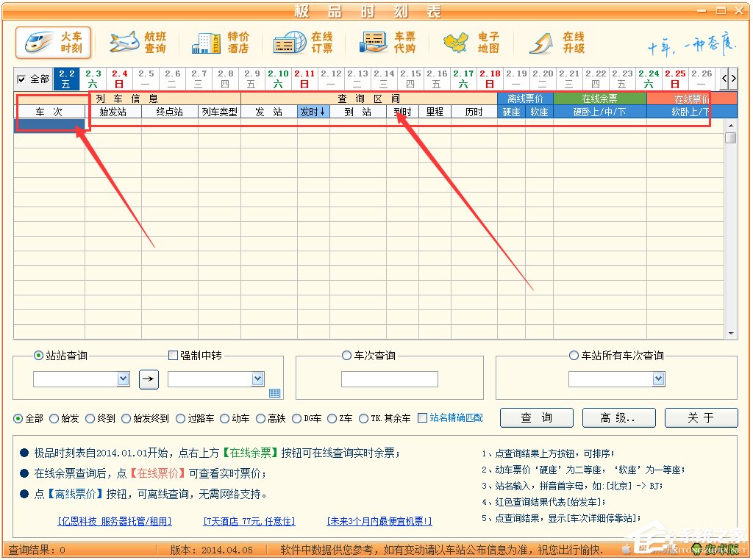Image resolution: width=753 pixels, height=560 pixels.
Task: Select the 2.14 date tab
Action: (384, 79)
